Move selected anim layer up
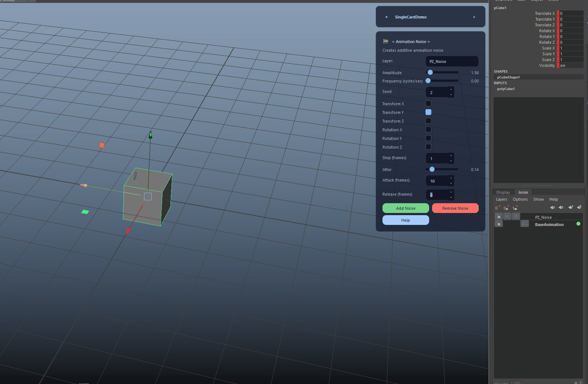This screenshot has height=384, width=588. coord(553,207)
